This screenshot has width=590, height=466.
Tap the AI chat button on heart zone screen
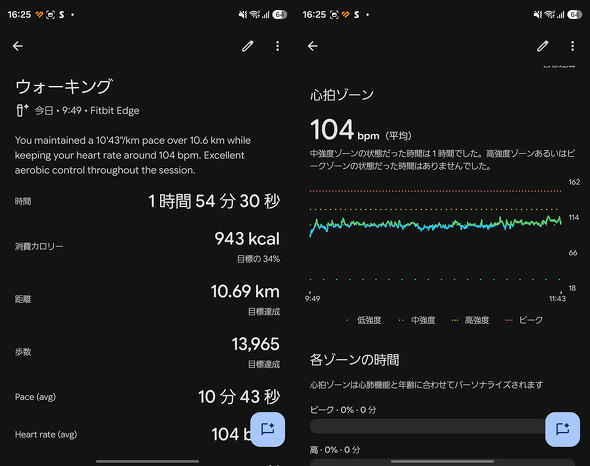pos(563,429)
